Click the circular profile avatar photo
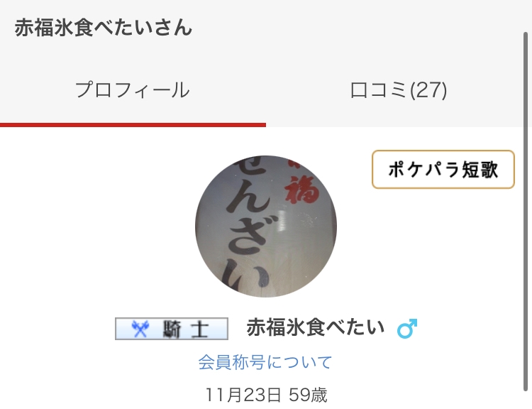Viewport: 532px width, 409px height. coord(266,227)
